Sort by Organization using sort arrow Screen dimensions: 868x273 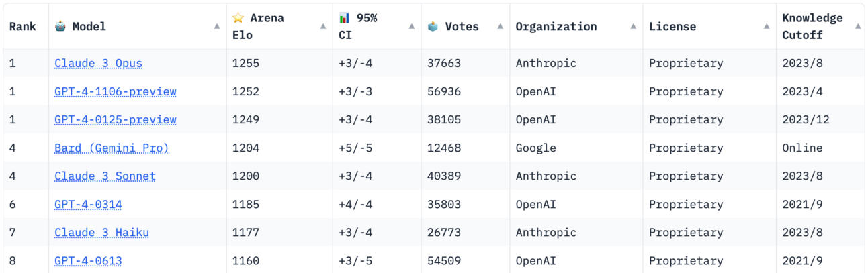tap(634, 27)
